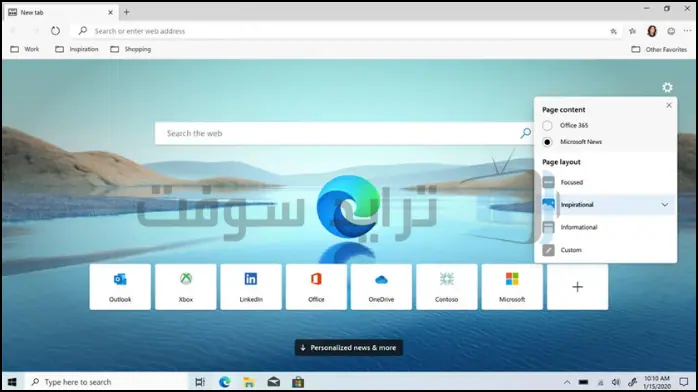Open the Work favorites folder
This screenshot has height=392, width=698.
(25, 49)
